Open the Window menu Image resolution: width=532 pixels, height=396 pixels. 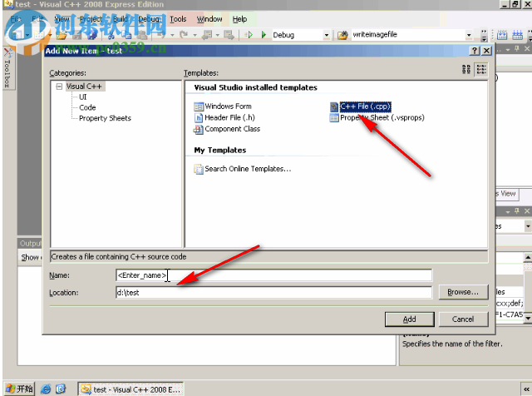pos(209,19)
